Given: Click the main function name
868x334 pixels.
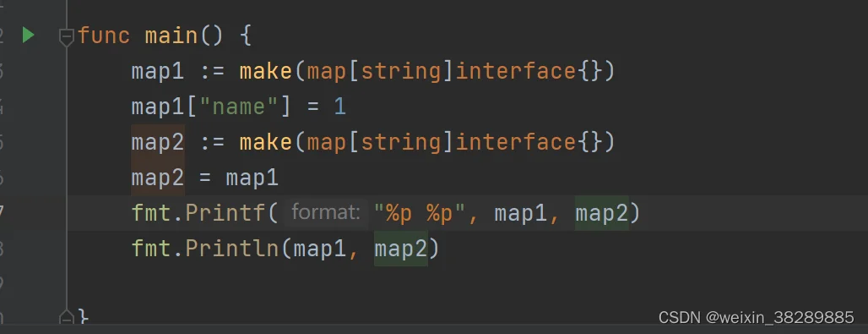Looking at the screenshot, I should 171,36.
